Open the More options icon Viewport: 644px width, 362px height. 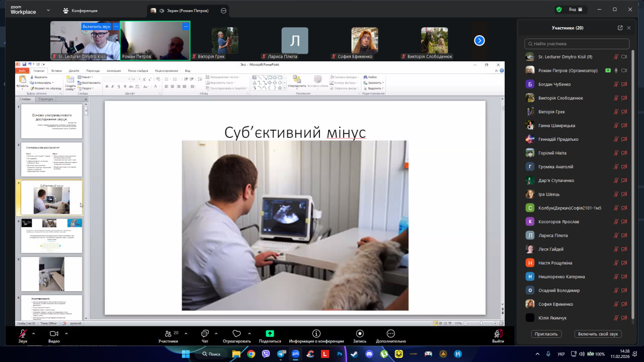pyautogui.click(x=390, y=334)
